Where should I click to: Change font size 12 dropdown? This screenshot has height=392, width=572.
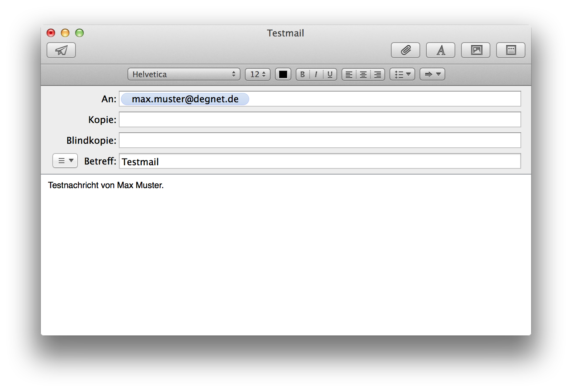[258, 74]
